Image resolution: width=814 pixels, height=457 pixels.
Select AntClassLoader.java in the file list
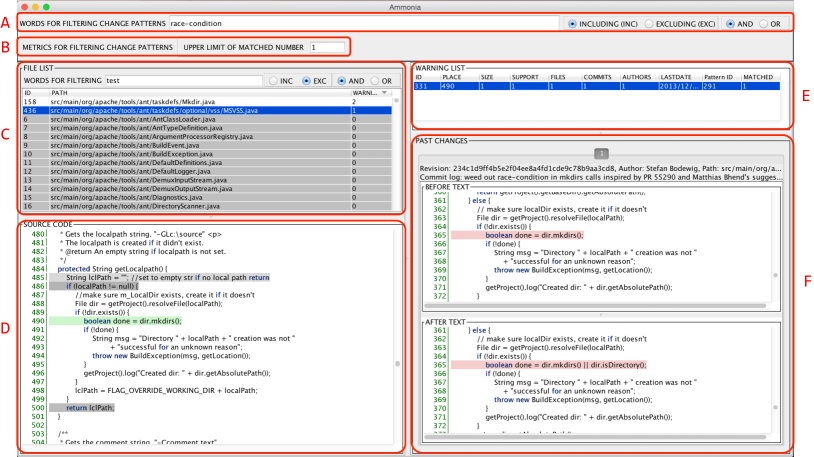click(x=200, y=118)
